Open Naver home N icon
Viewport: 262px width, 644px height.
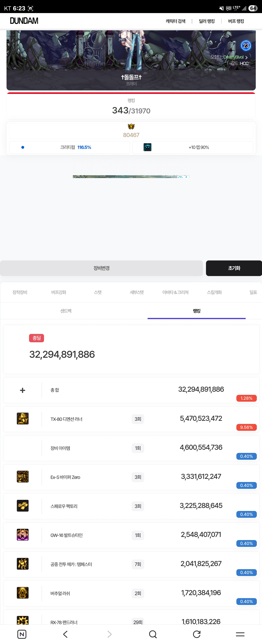pyautogui.click(x=22, y=634)
